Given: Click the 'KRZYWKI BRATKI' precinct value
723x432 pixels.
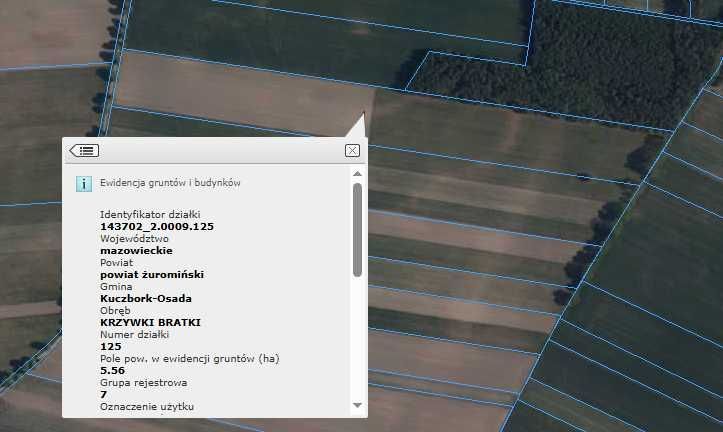Looking at the screenshot, I should [151, 322].
